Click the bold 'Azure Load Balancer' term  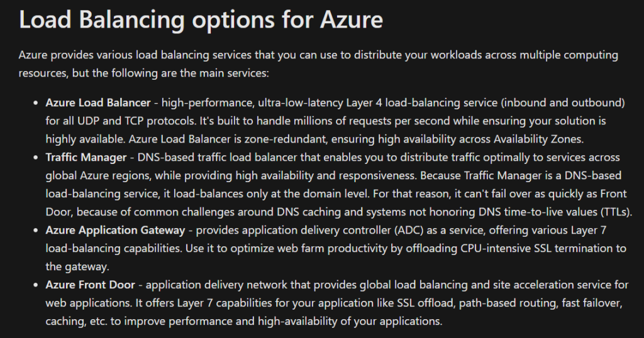[x=98, y=102]
